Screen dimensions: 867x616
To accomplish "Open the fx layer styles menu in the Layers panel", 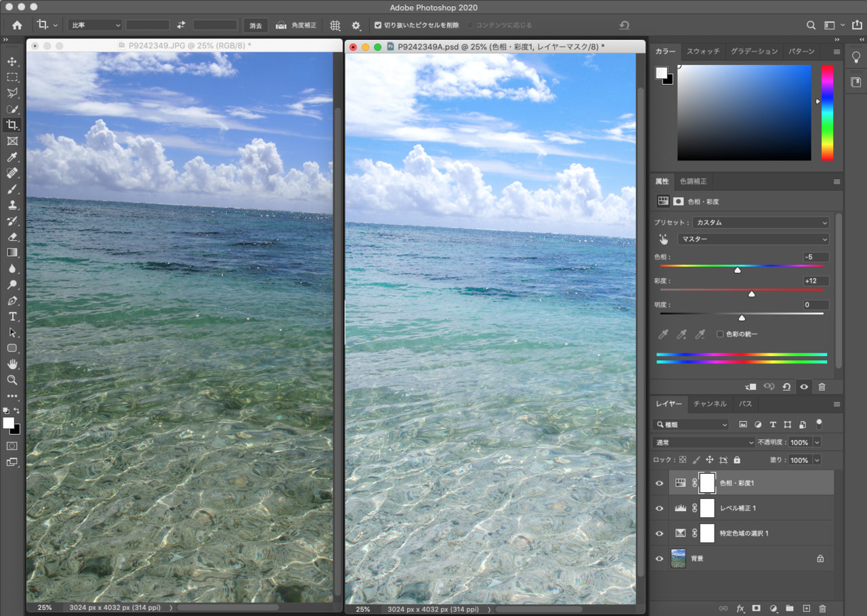I will 741,609.
